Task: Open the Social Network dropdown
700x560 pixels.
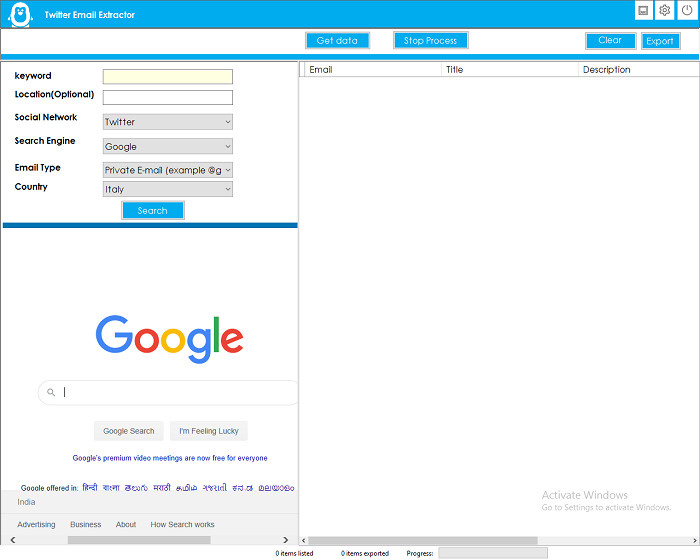Action: pyautogui.click(x=167, y=122)
